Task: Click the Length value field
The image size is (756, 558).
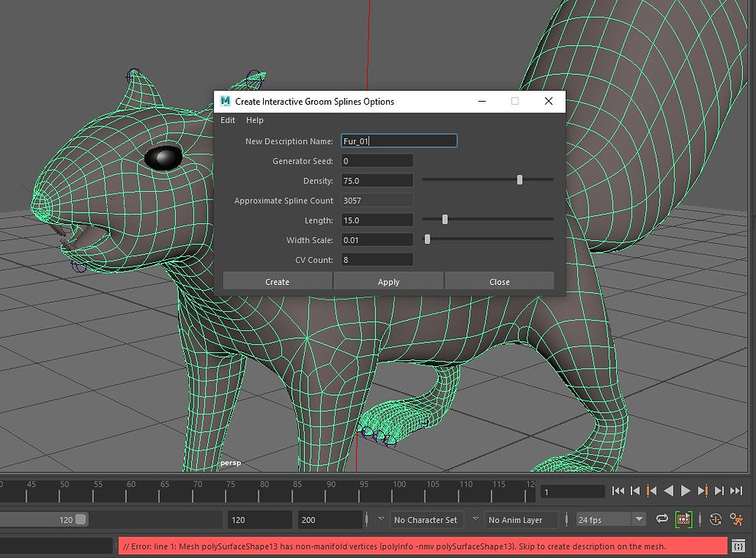Action: pos(377,220)
